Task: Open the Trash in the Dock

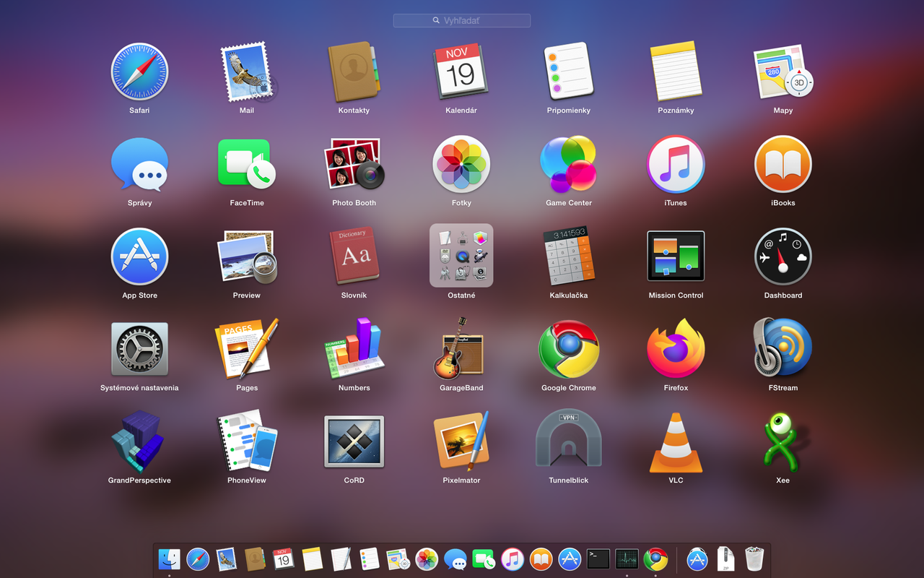Action: (x=754, y=558)
